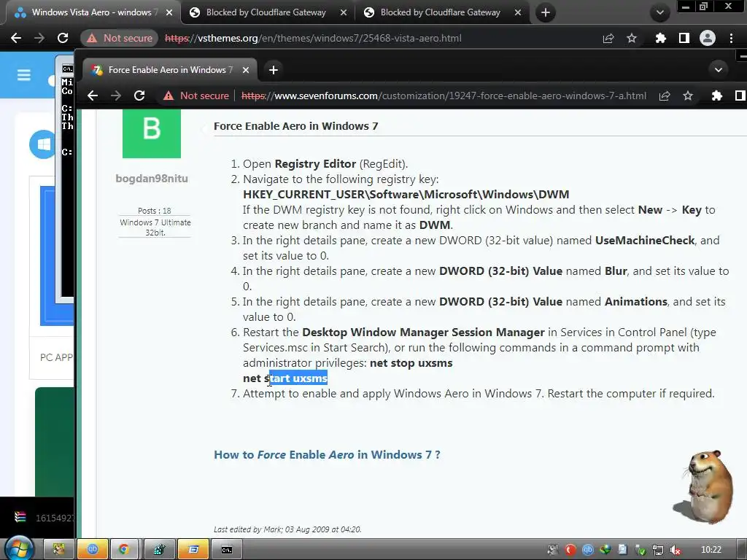Open the bogdan98nitu username link
747x560 pixels.
(152, 179)
